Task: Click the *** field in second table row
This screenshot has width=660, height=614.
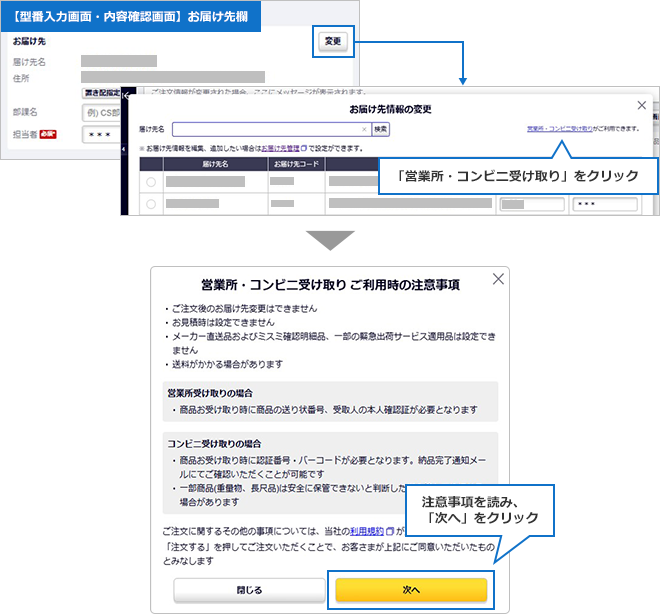Action: [x=605, y=205]
